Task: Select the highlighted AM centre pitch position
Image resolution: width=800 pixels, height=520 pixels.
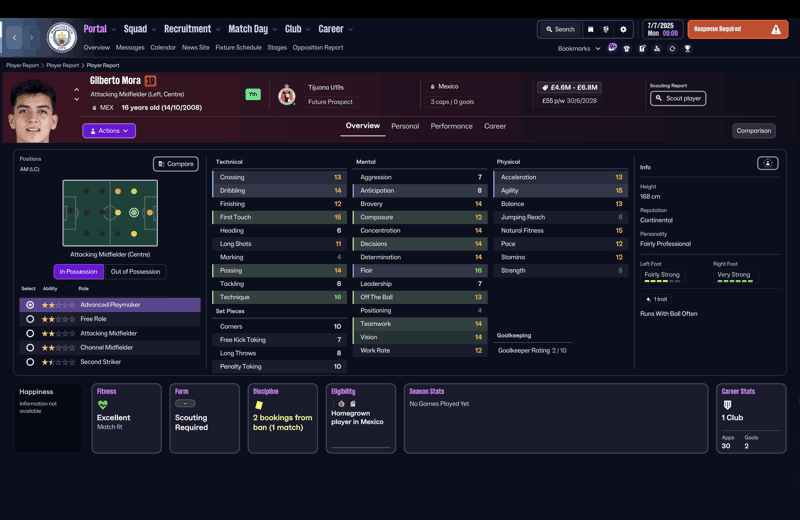Action: coord(134,212)
